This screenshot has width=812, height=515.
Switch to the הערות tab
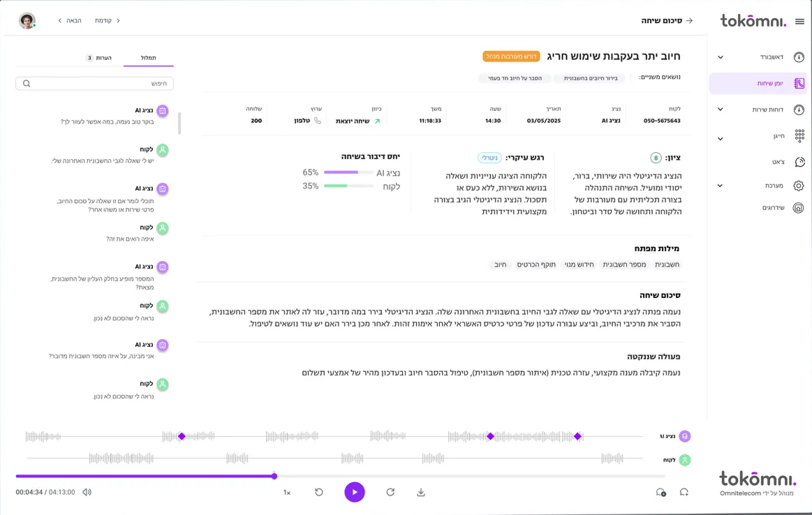pyautogui.click(x=99, y=58)
